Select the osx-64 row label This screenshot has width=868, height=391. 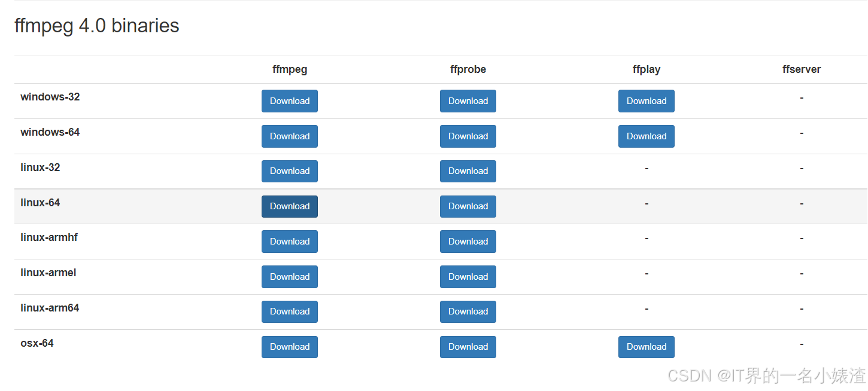[37, 343]
